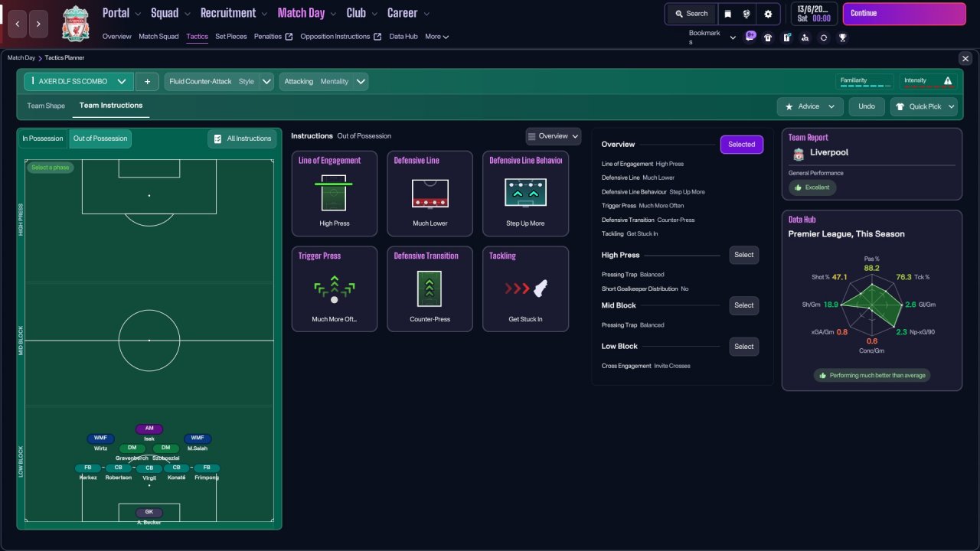Viewport: 980px width, 551px height.
Task: Click the Performing much better than average badge
Action: [x=872, y=376]
